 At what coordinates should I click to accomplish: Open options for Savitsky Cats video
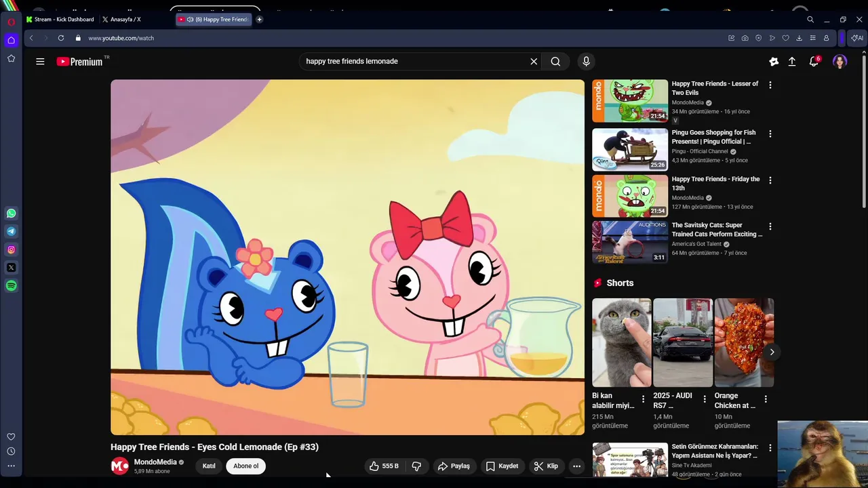770,226
